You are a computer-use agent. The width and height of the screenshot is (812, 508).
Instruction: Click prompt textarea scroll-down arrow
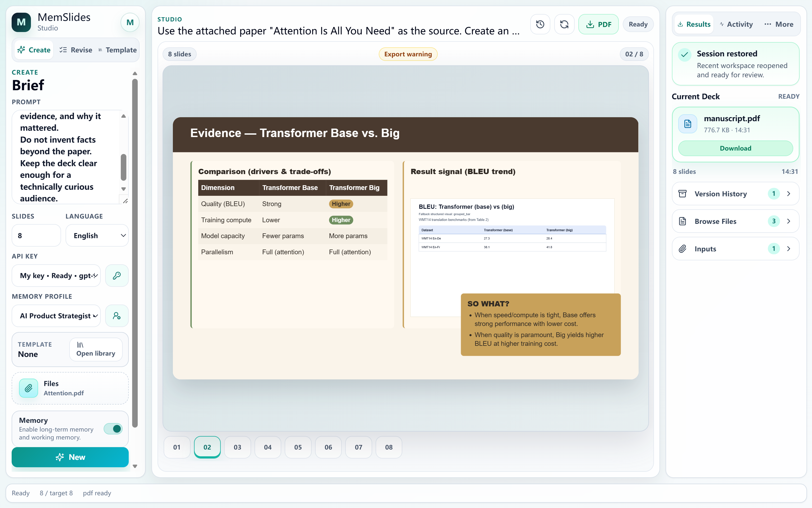(x=123, y=189)
